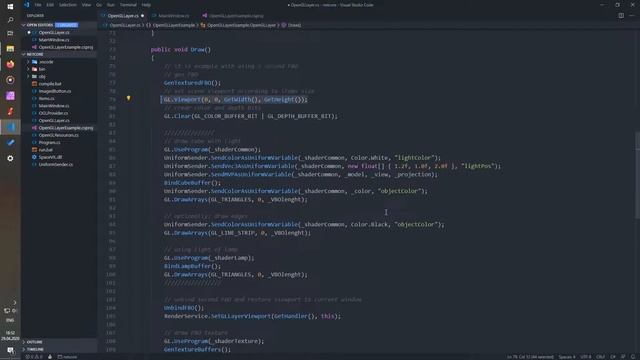Image resolution: width=640 pixels, height=360 pixels.
Task: Click the C# language mode status entry
Action: click(613, 357)
